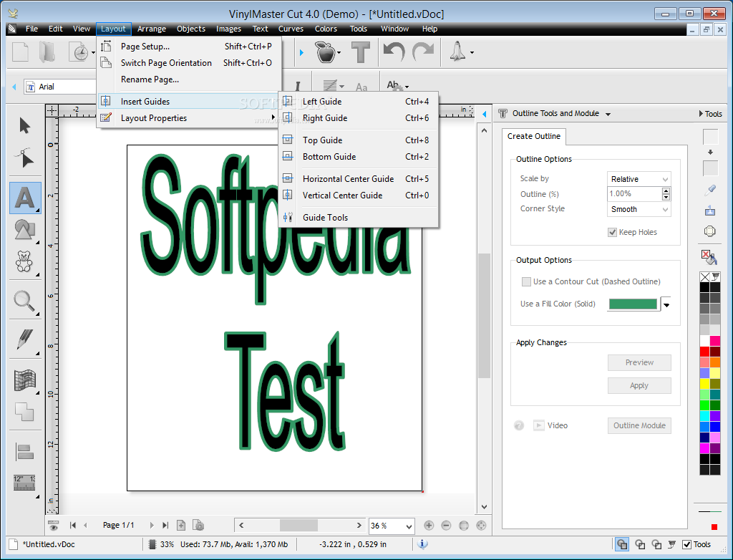733x560 pixels.
Task: Click the Preview button
Action: tap(639, 362)
